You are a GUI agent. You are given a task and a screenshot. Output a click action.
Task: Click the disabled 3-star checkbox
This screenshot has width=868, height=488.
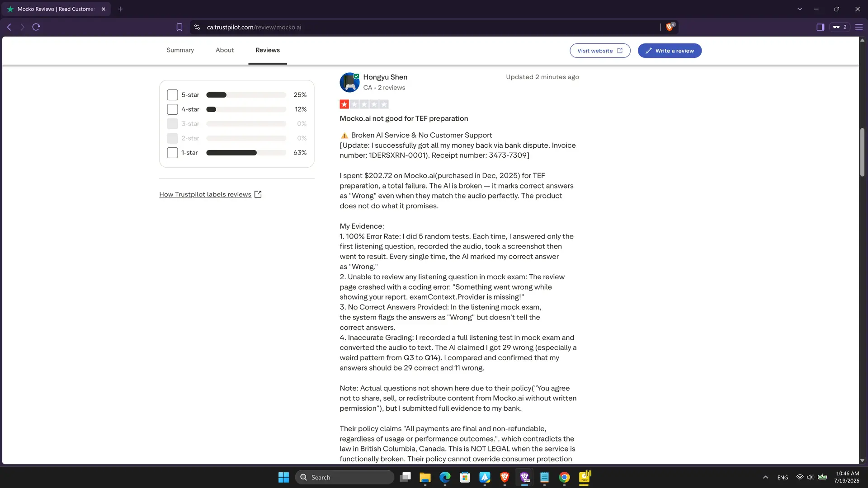(172, 124)
